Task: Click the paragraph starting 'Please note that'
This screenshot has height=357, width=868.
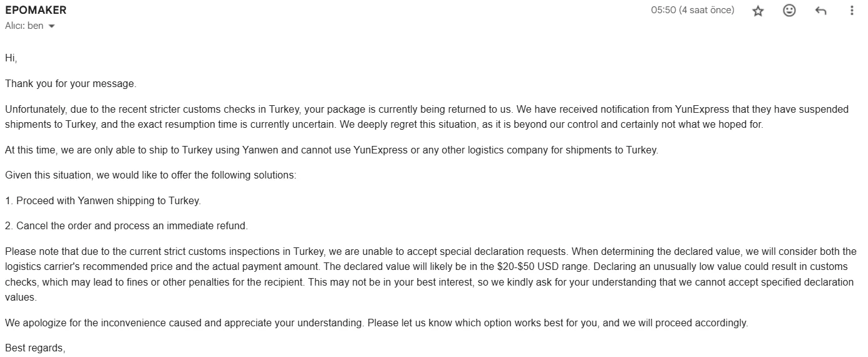Action: tap(426, 274)
